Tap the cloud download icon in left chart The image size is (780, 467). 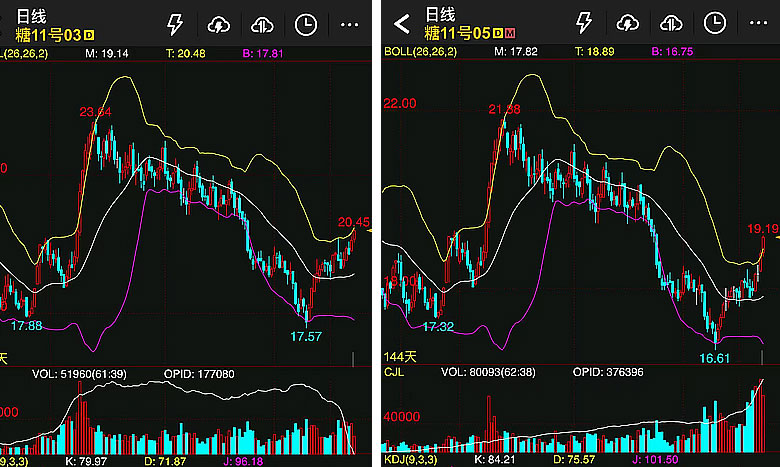click(218, 23)
